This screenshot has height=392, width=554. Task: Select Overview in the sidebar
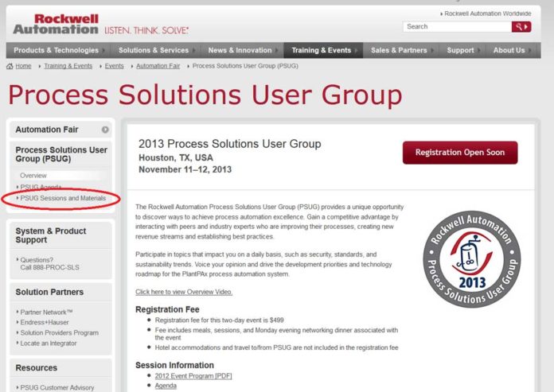coord(33,176)
